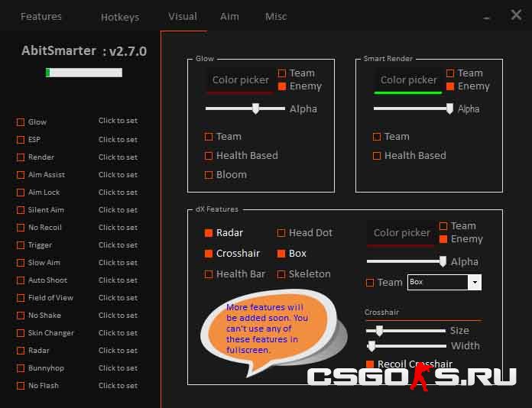532x408 pixels.
Task: Enable the Skeleton checkbox
Action: (281, 274)
